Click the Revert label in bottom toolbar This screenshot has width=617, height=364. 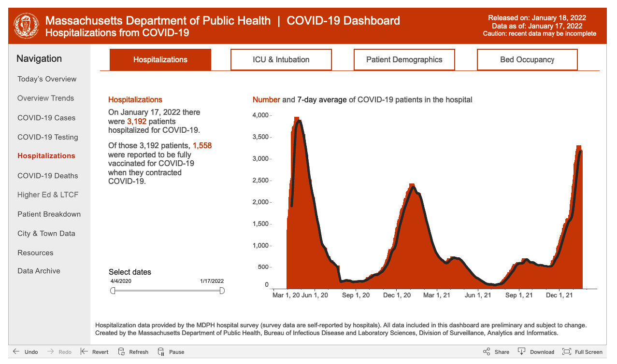click(x=100, y=352)
